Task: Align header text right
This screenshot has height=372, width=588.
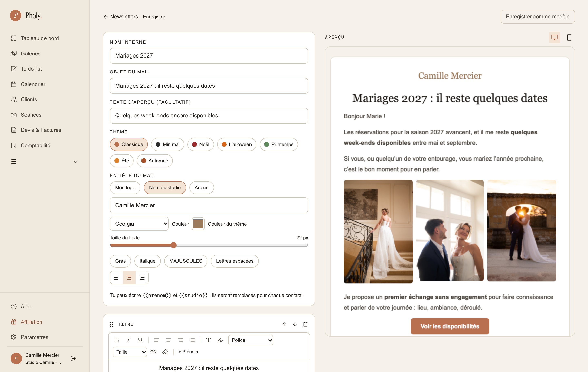Action: pos(142,278)
